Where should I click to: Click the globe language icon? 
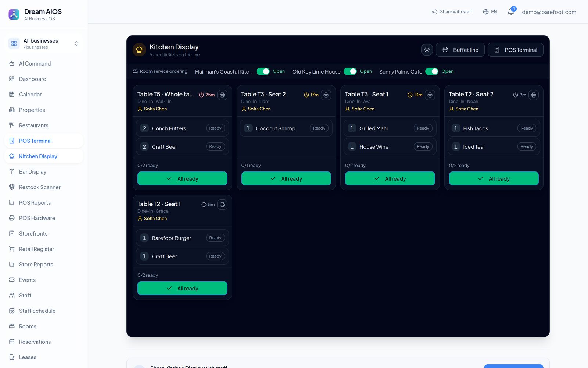[486, 12]
